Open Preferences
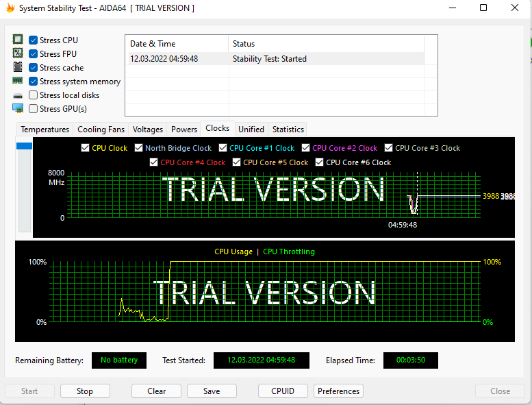The height and width of the screenshot is (405, 532). coord(338,391)
